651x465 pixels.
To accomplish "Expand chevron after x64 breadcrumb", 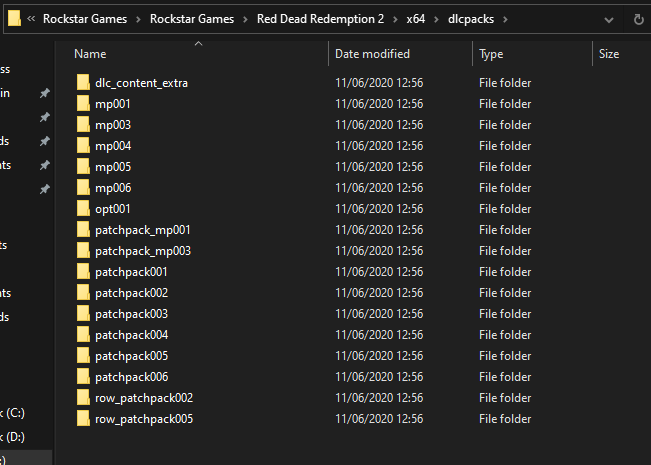I will (x=436, y=19).
